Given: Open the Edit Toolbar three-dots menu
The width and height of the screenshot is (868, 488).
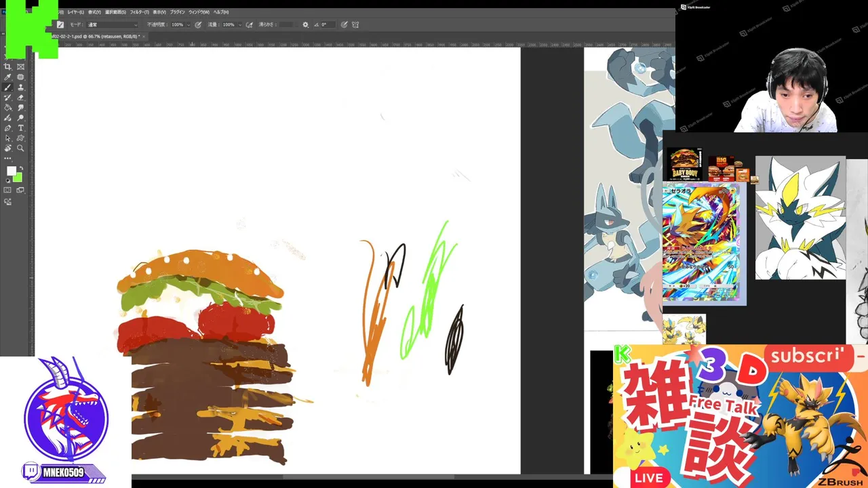Looking at the screenshot, I should click(x=7, y=158).
